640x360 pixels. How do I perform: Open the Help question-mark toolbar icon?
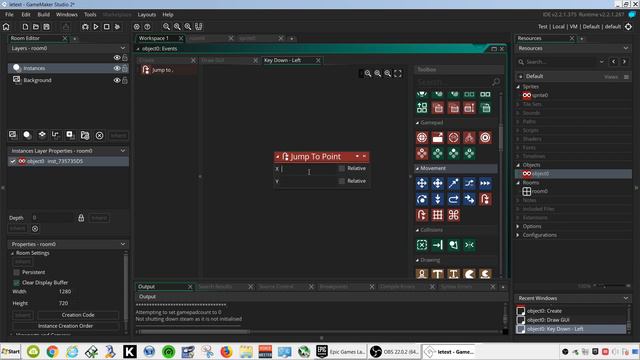(147, 27)
